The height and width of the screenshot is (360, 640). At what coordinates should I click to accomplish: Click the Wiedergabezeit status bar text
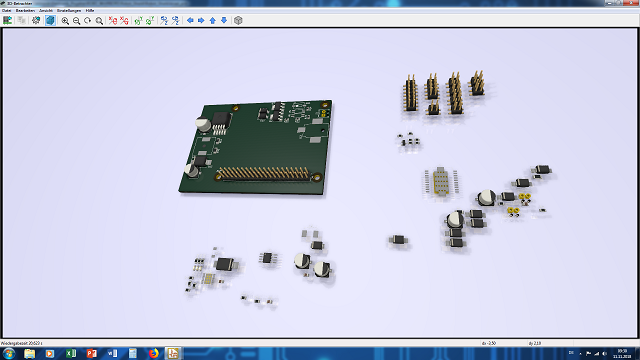pos(22,344)
